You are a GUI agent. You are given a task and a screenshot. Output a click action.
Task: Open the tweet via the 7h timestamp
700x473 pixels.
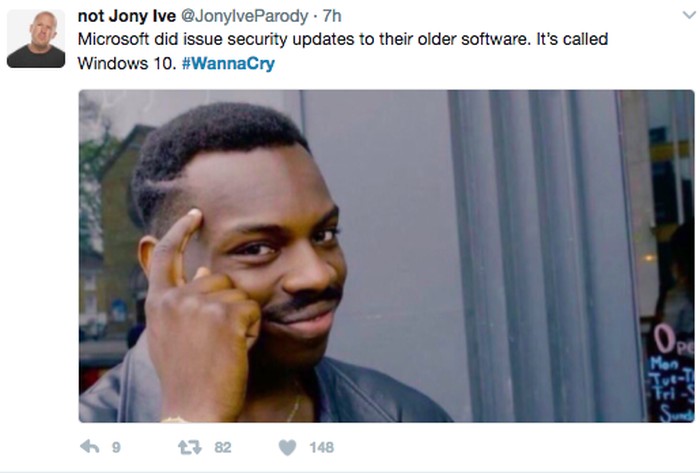tap(332, 17)
